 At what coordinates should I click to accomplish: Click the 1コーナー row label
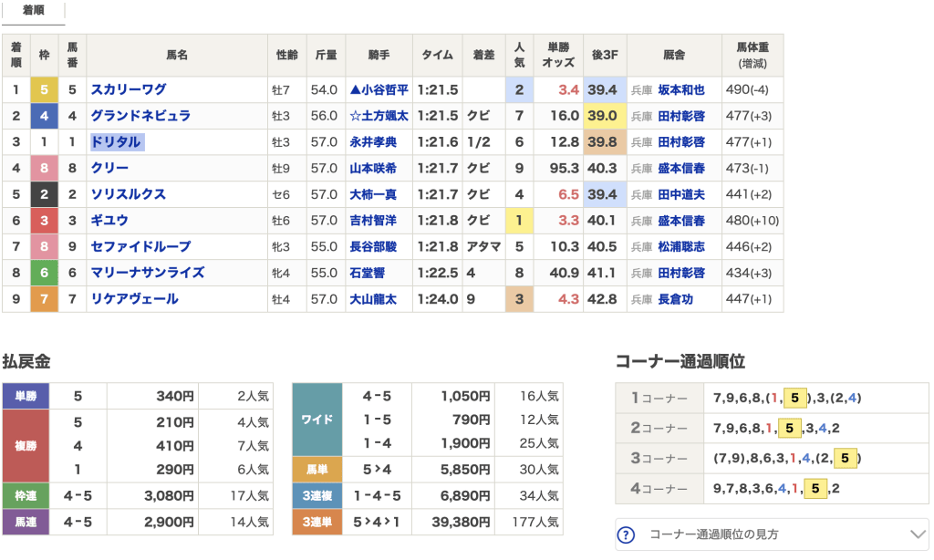pyautogui.click(x=659, y=398)
